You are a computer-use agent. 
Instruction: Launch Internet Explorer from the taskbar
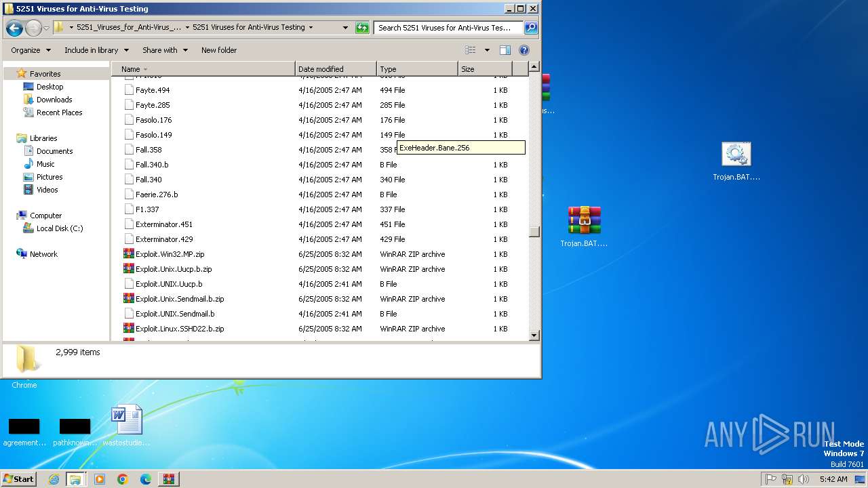54,479
